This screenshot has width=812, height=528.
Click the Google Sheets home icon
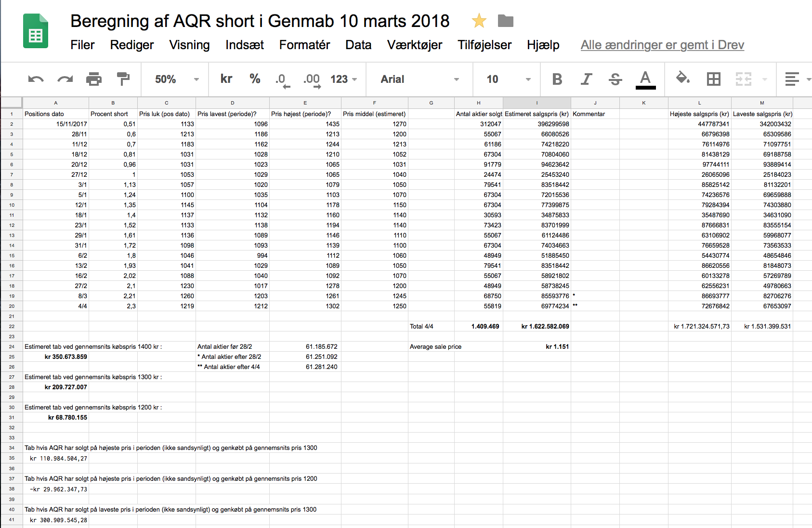(36, 31)
